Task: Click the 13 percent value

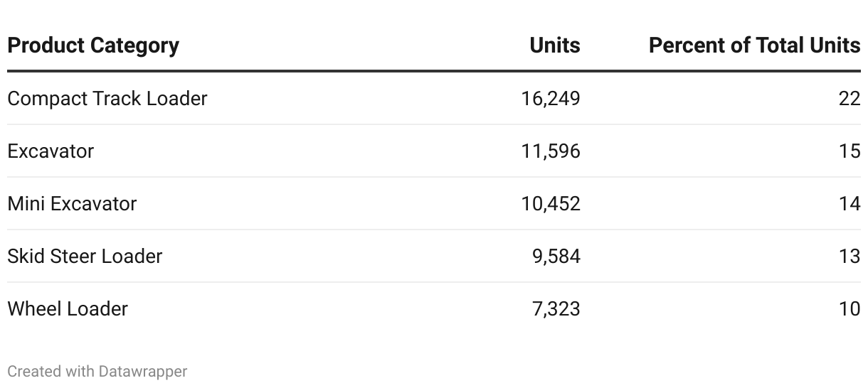Action: pyautogui.click(x=850, y=256)
